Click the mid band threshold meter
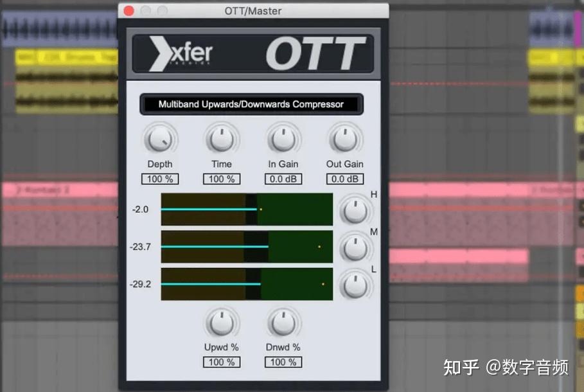Image resolution: width=584 pixels, height=392 pixels. pyautogui.click(x=247, y=247)
